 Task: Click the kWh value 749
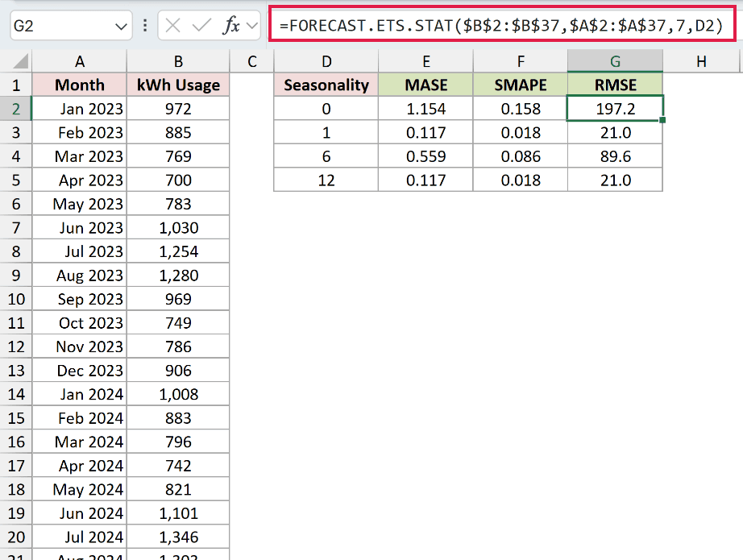pos(178,323)
